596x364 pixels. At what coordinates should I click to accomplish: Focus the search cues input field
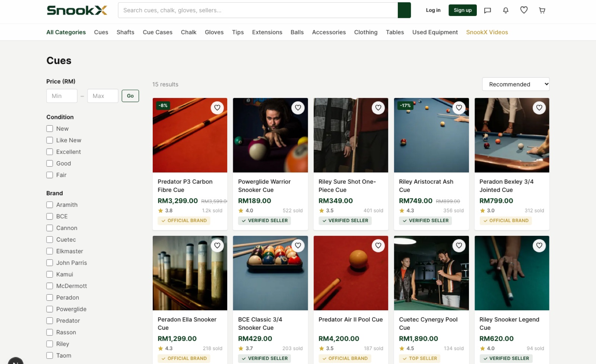258,10
